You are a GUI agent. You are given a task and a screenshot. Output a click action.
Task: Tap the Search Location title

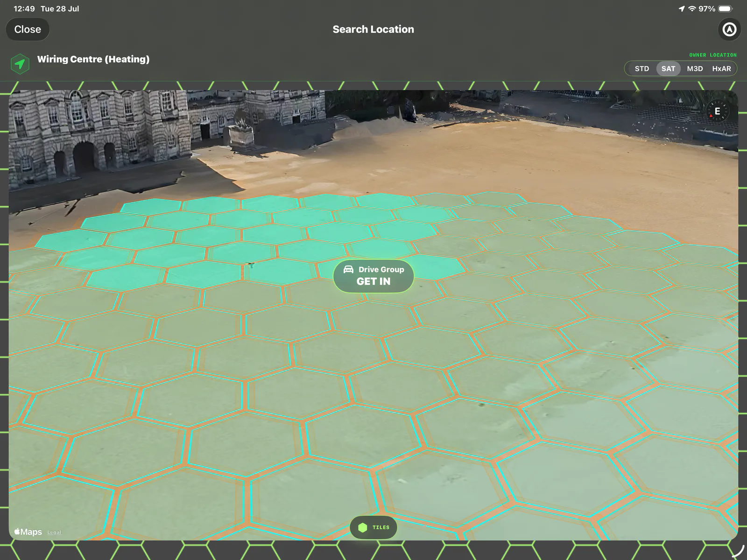(373, 29)
